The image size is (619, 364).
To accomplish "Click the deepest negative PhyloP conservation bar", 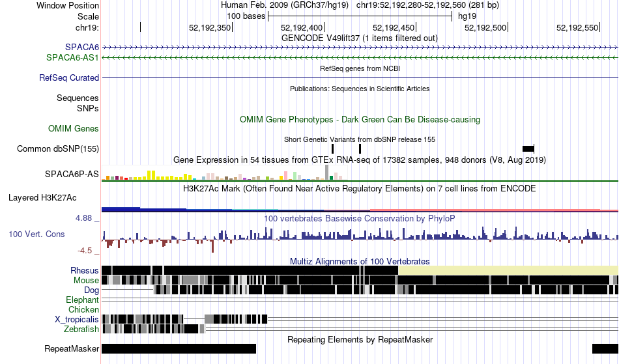I will 213,246.
